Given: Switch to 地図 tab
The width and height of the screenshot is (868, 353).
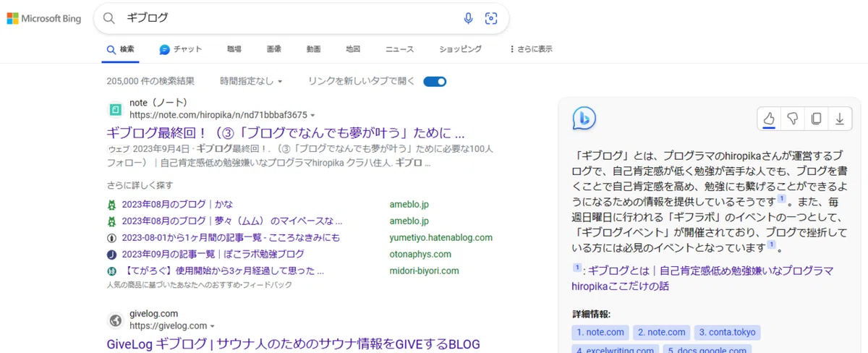Looking at the screenshot, I should 353,49.
